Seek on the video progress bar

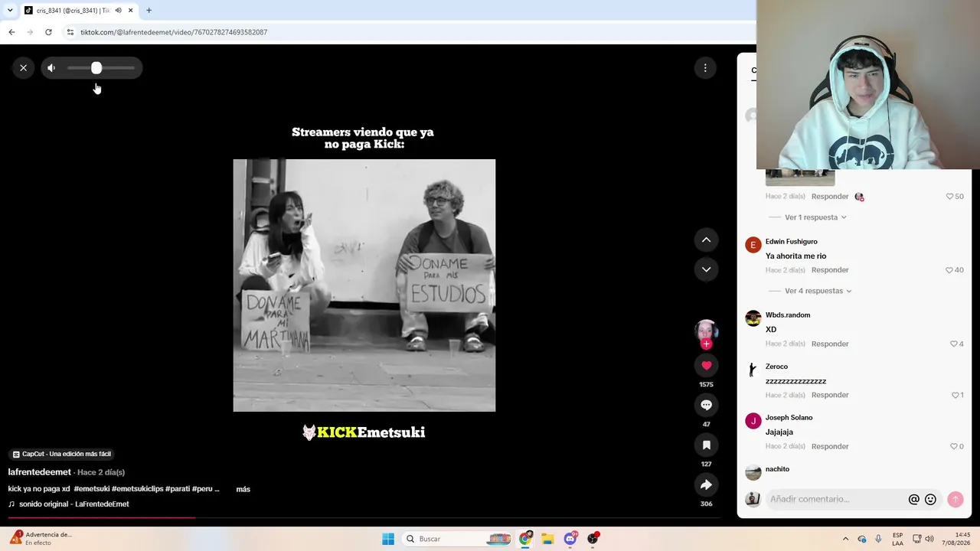pos(364,518)
